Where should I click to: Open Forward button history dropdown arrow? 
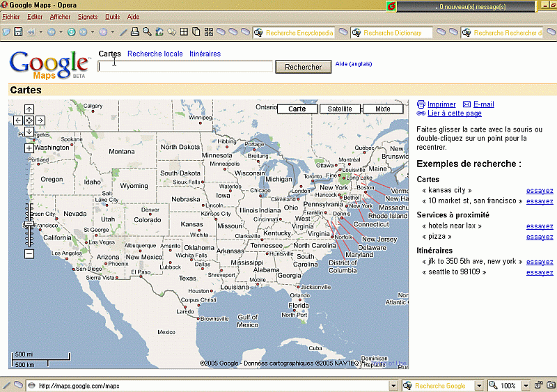(x=93, y=32)
